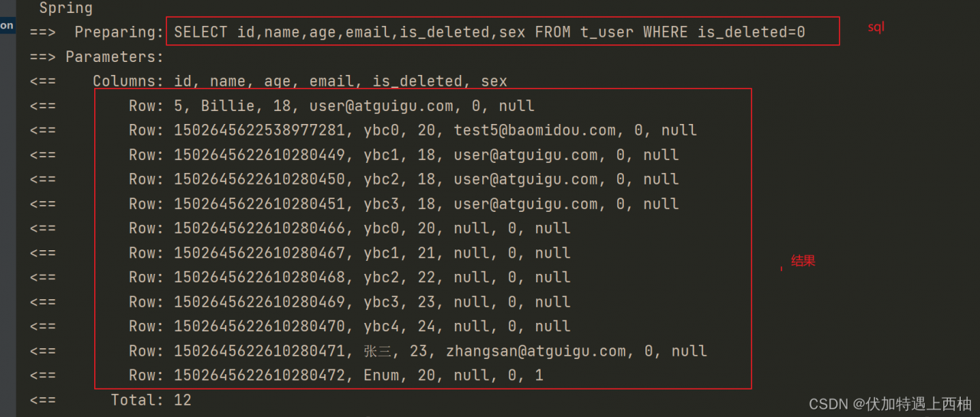Click the "Total: 12" summary line
This screenshot has height=417, width=980.
click(x=151, y=400)
